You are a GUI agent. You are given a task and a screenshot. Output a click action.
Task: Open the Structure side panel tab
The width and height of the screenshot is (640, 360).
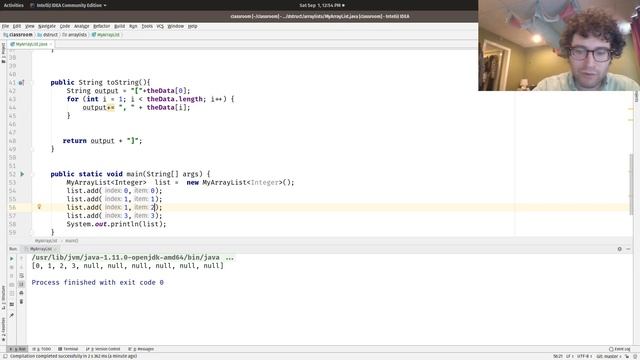click(x=3, y=297)
